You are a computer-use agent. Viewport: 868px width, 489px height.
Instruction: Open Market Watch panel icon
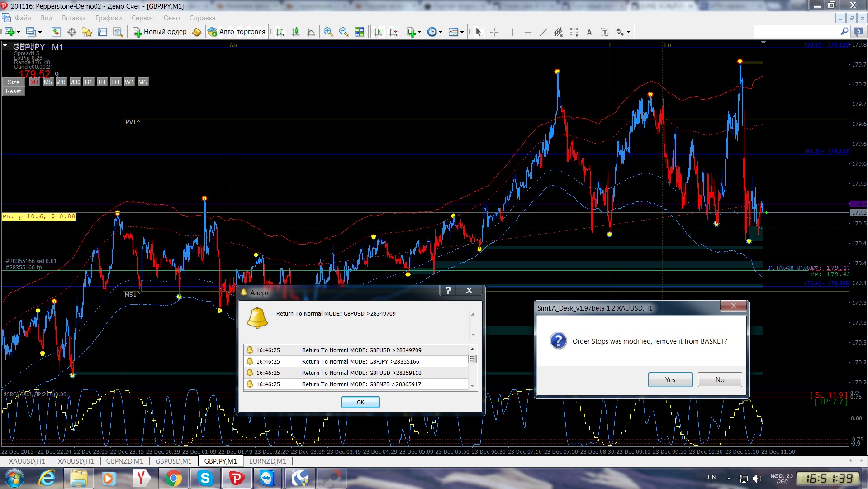(56, 32)
